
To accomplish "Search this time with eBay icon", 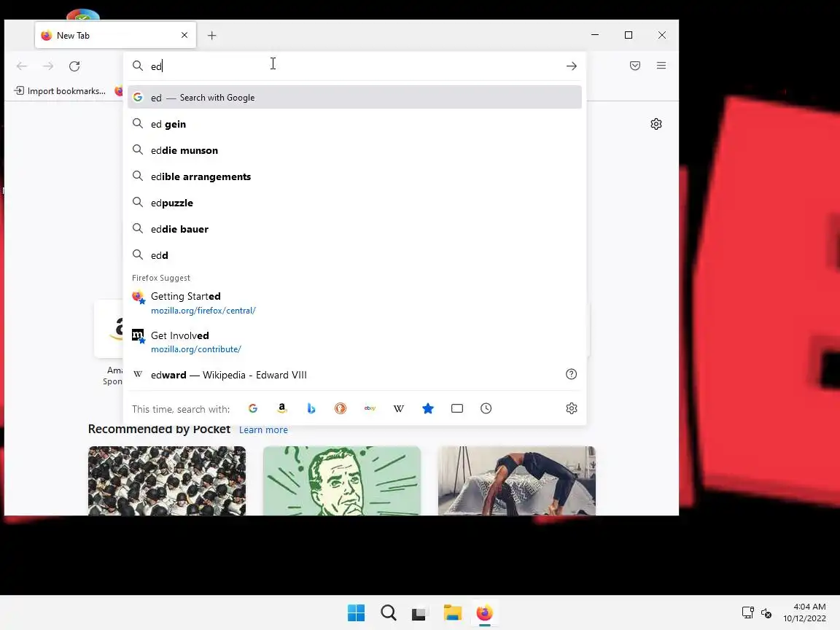I will (x=370, y=409).
